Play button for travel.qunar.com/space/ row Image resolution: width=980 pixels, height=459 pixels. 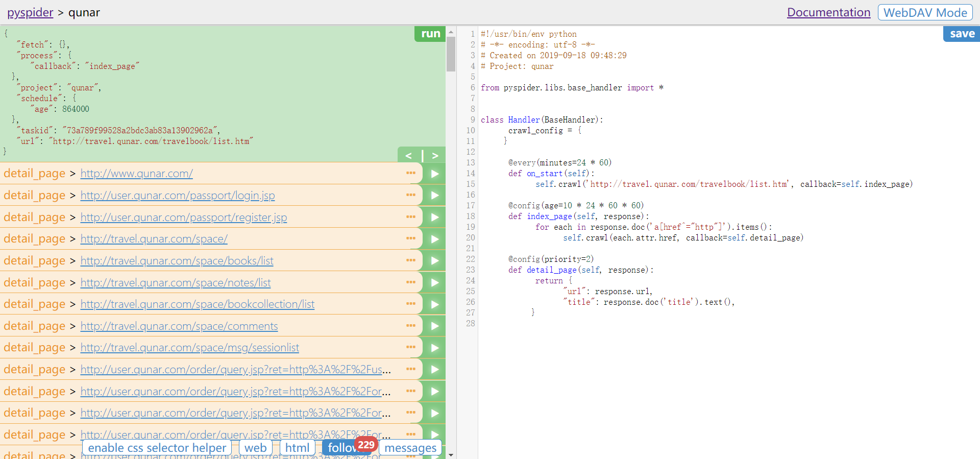click(434, 239)
